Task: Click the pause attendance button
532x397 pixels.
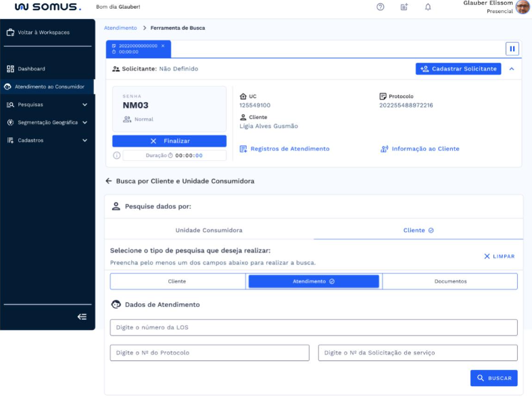Action: click(x=512, y=49)
